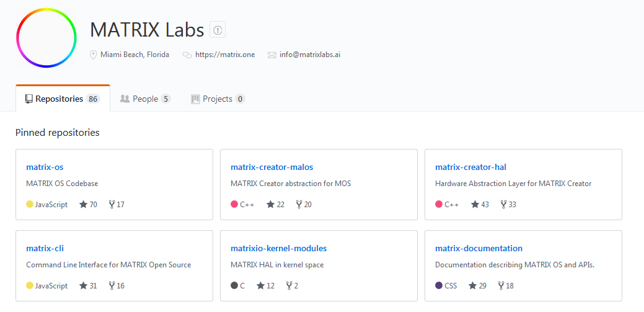
Task: Click the 12 star count on matrixio-kernel-modules
Action: coord(270,286)
